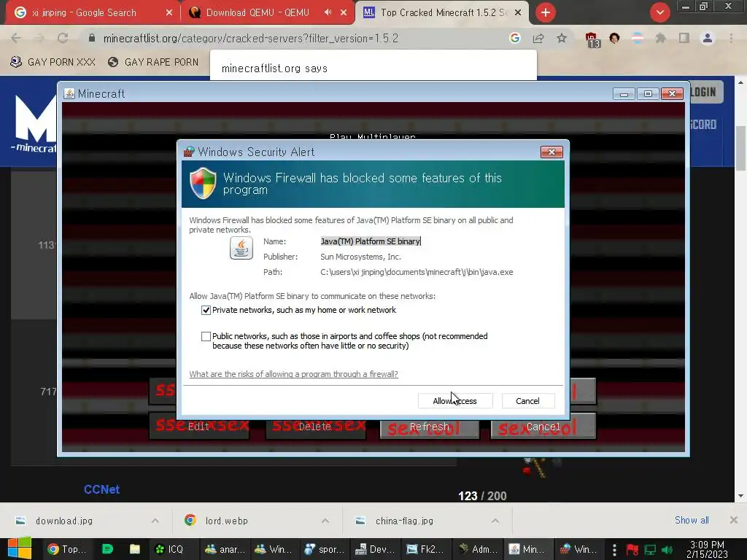Mute audio icon on QEMU tab
This screenshot has width=747, height=560.
pyautogui.click(x=328, y=12)
